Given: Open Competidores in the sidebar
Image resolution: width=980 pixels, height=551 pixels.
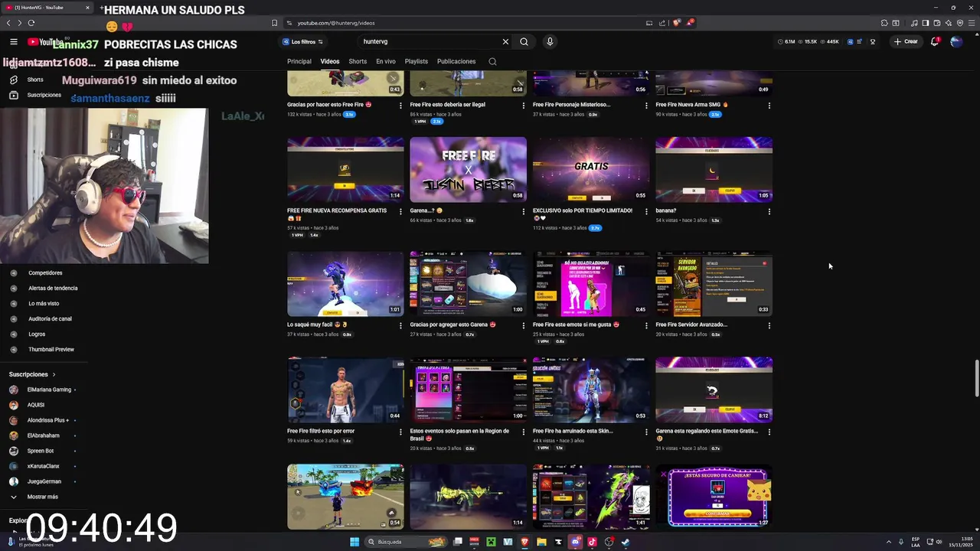Looking at the screenshot, I should pyautogui.click(x=45, y=272).
